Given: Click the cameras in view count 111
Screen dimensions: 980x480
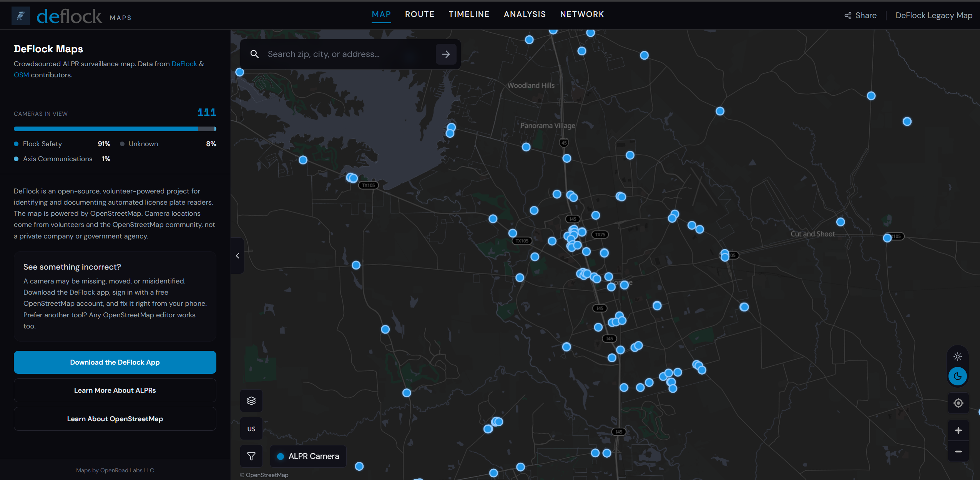Looking at the screenshot, I should (207, 112).
